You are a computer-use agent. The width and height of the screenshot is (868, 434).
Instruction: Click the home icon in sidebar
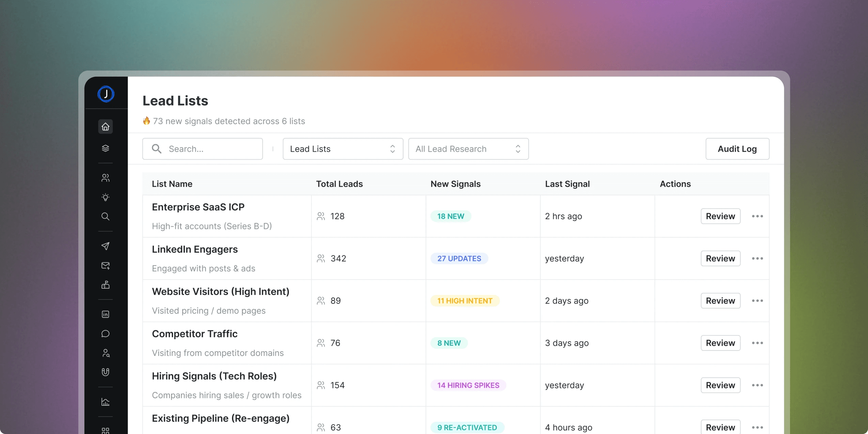[105, 126]
